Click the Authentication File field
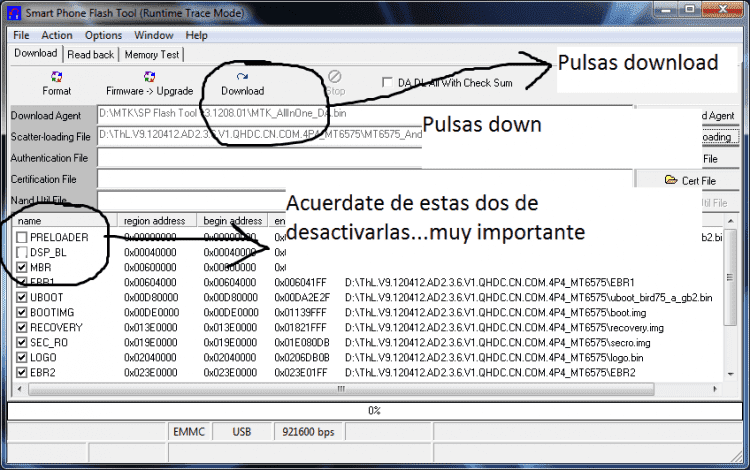750x470 pixels. (260, 158)
